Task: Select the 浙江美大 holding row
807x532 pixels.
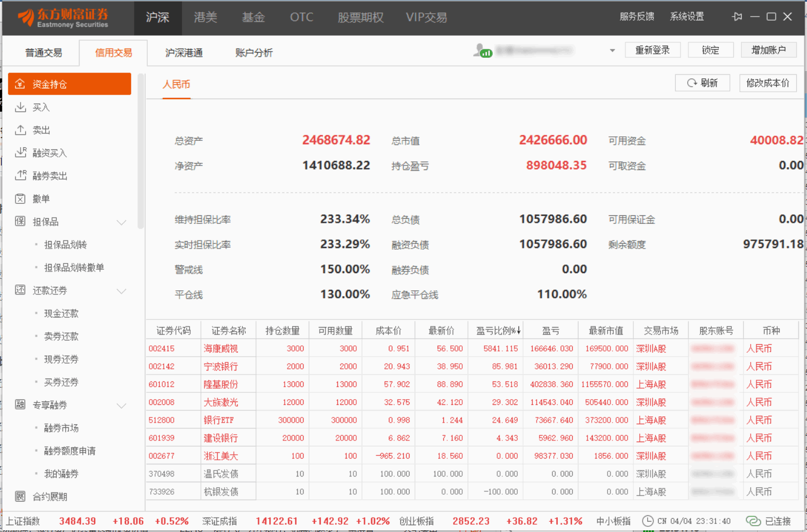Action: pos(472,456)
